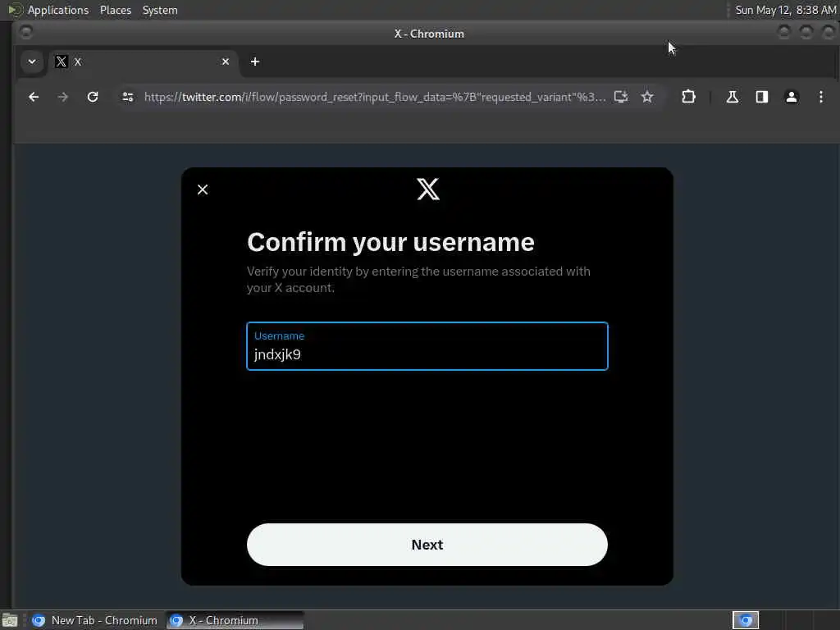Open the Places menu
Image resolution: width=840 pixels, height=630 pixels.
pos(116,10)
